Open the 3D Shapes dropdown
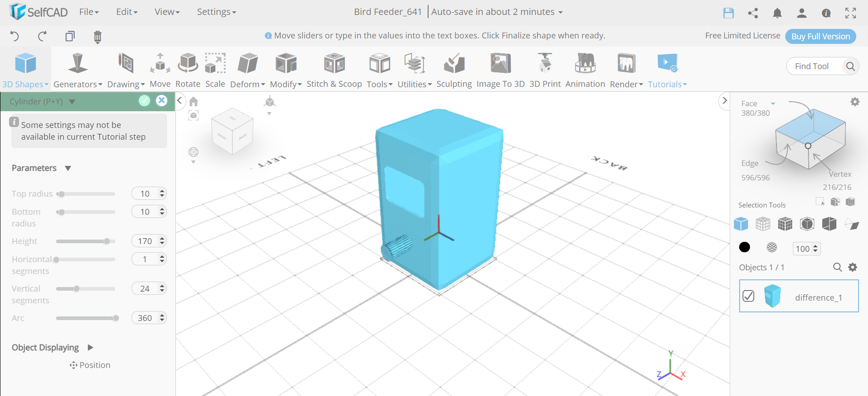 point(25,70)
